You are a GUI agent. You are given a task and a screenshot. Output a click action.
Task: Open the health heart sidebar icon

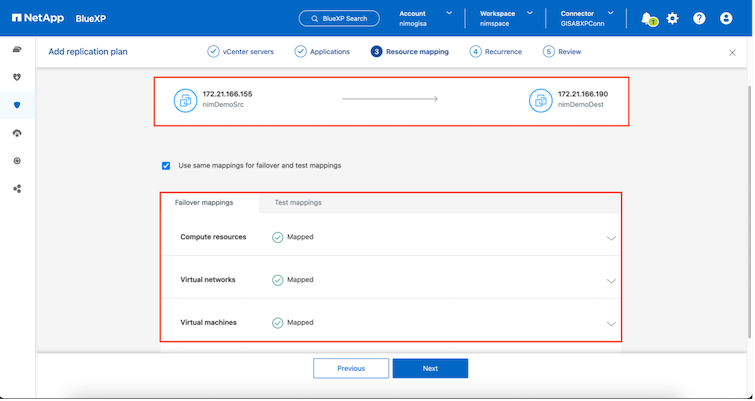(17, 77)
